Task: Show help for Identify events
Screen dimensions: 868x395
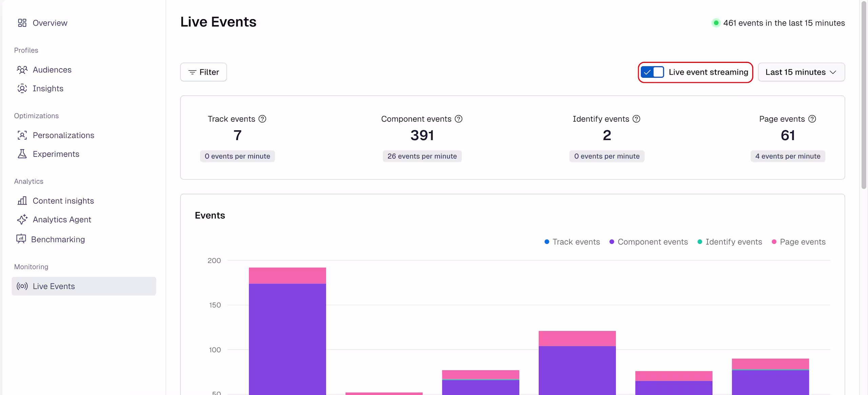Action: coord(636,119)
